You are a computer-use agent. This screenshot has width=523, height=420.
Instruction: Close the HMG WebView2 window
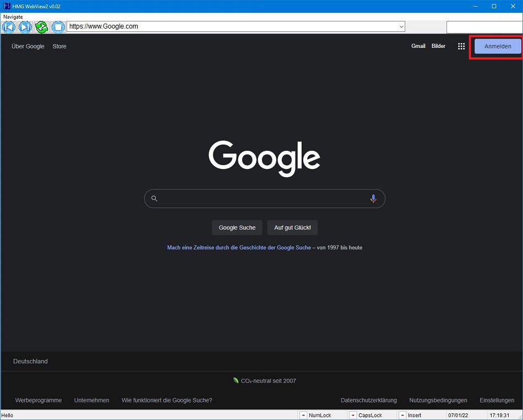513,7
